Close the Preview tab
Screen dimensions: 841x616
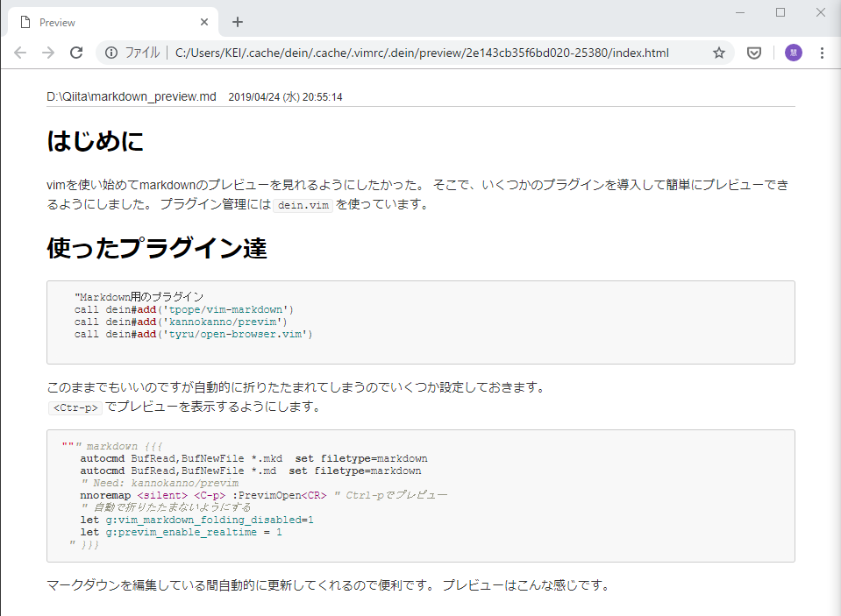pyautogui.click(x=204, y=22)
